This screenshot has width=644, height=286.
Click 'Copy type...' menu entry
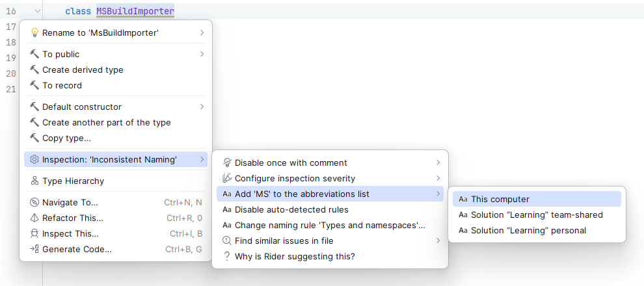tap(66, 138)
